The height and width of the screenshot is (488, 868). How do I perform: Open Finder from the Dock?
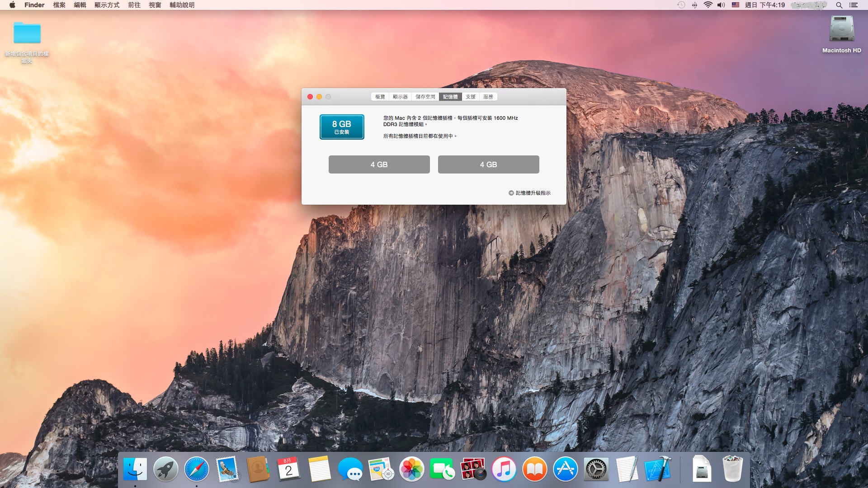point(135,469)
